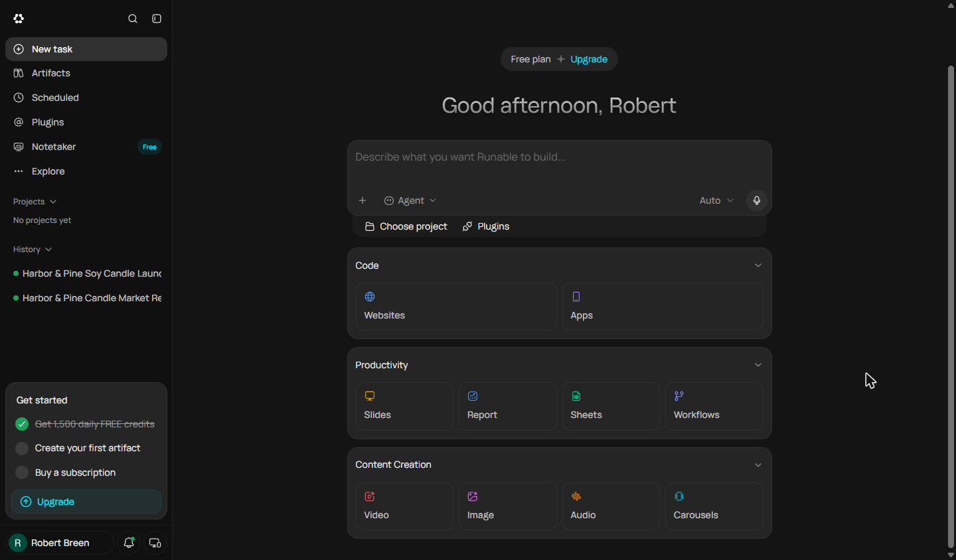
Task: Click Good afternoon, Robert heading
Action: pyautogui.click(x=559, y=105)
